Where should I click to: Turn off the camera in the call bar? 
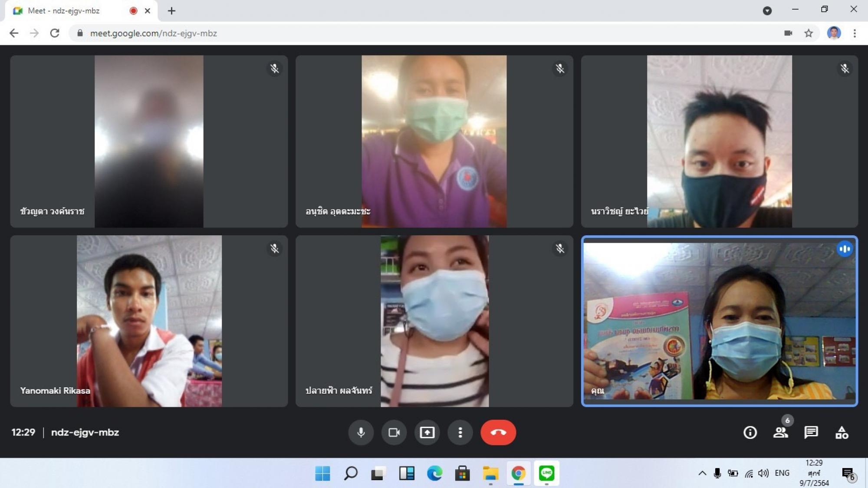tap(394, 432)
